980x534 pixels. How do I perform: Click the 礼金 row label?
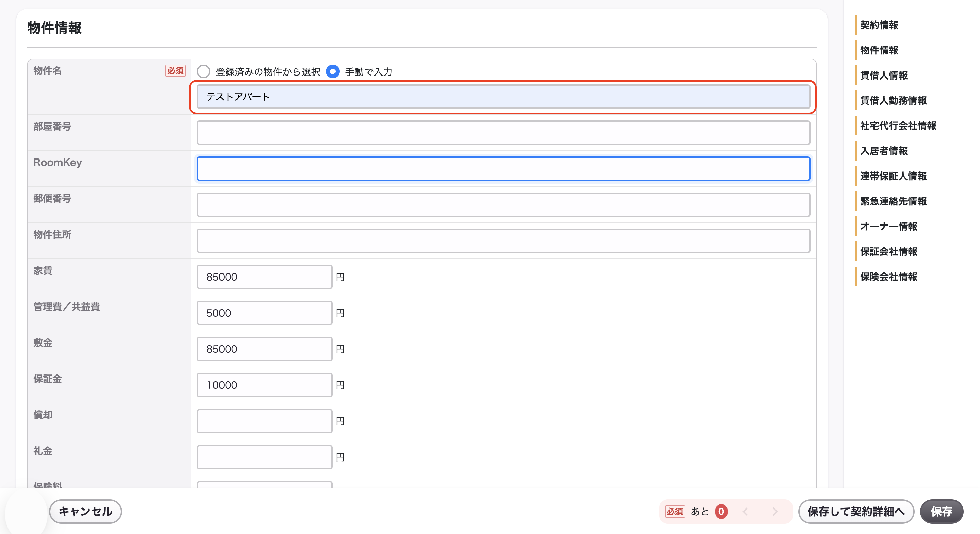[43, 451]
